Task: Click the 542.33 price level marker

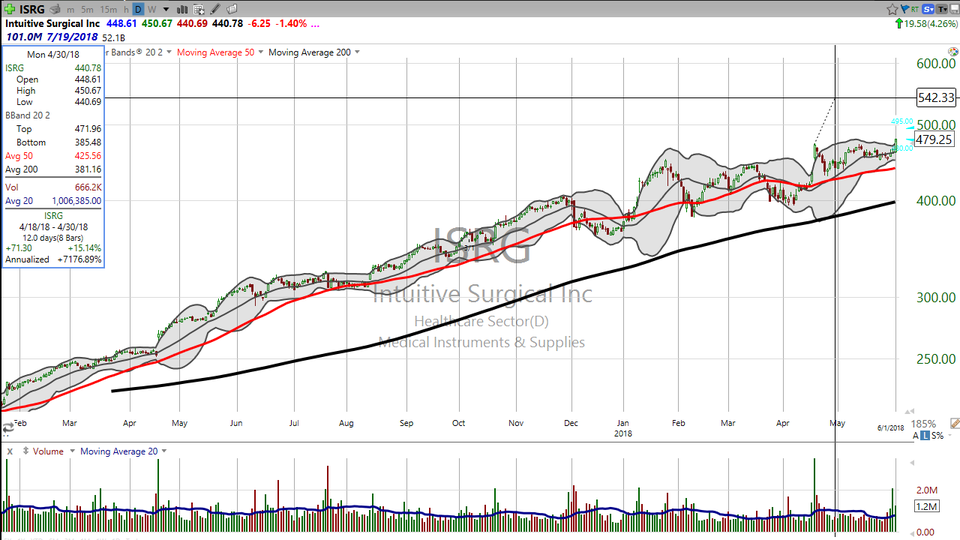Action: (x=936, y=98)
